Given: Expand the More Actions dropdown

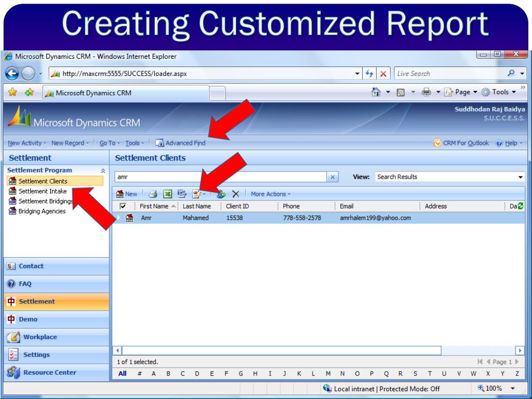Looking at the screenshot, I should (271, 194).
